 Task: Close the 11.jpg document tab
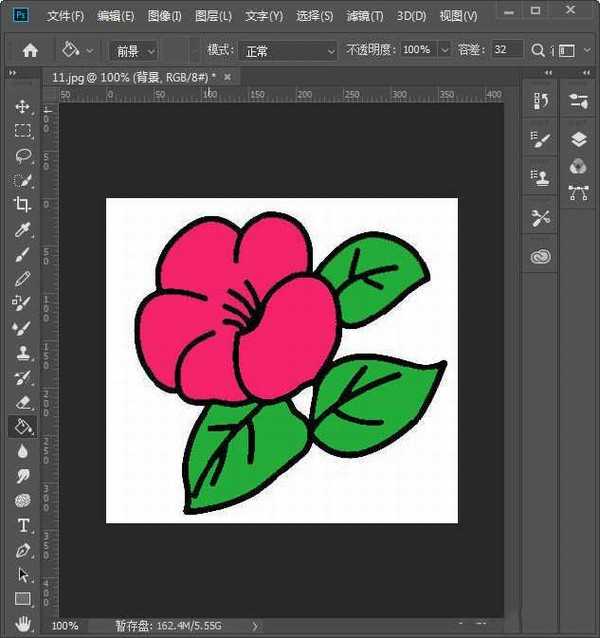tap(228, 77)
